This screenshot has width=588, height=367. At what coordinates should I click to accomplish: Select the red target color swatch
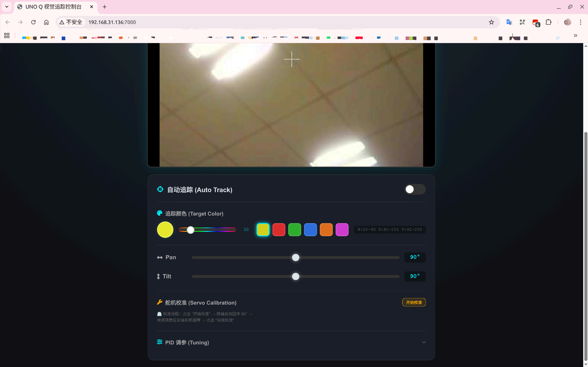[279, 230]
